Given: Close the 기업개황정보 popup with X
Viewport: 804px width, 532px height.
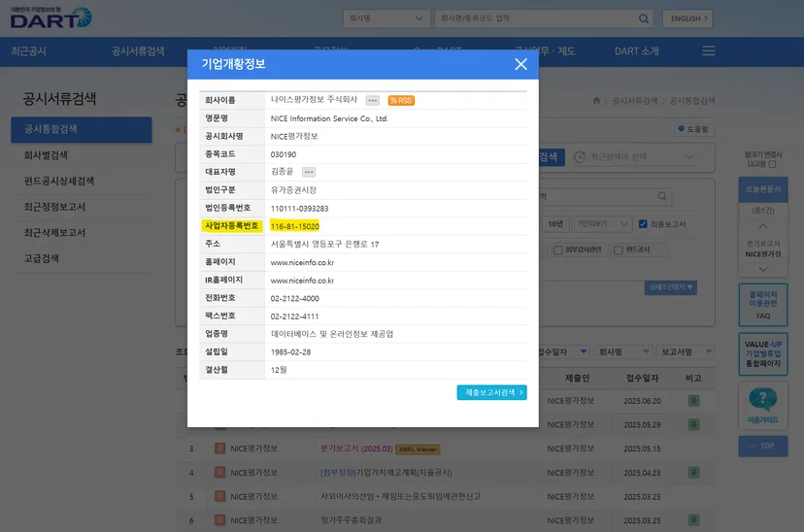Looking at the screenshot, I should pyautogui.click(x=520, y=64).
